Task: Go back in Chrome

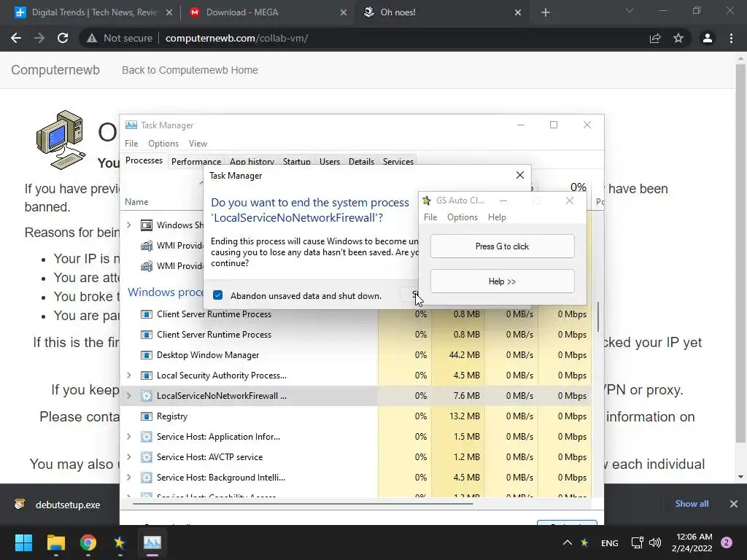Action: [x=16, y=38]
